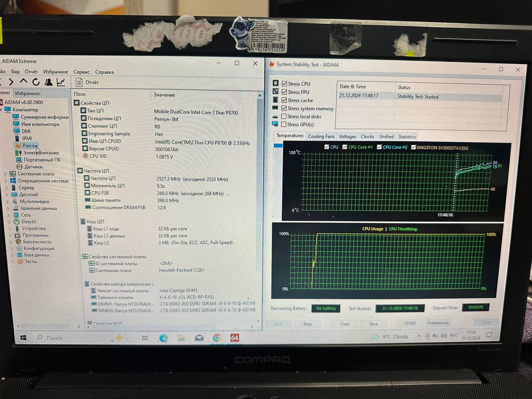Click the Stress CPU chip icon

[276, 83]
